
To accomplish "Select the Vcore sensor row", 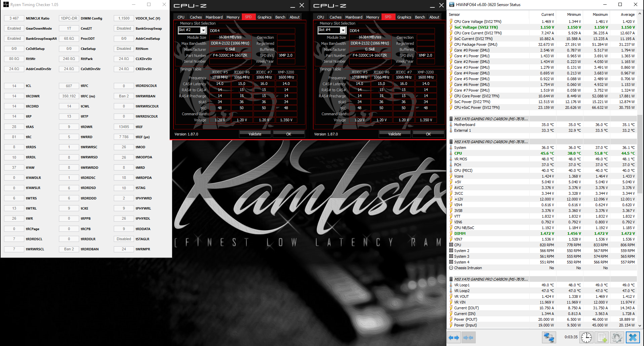I will click(542, 176).
